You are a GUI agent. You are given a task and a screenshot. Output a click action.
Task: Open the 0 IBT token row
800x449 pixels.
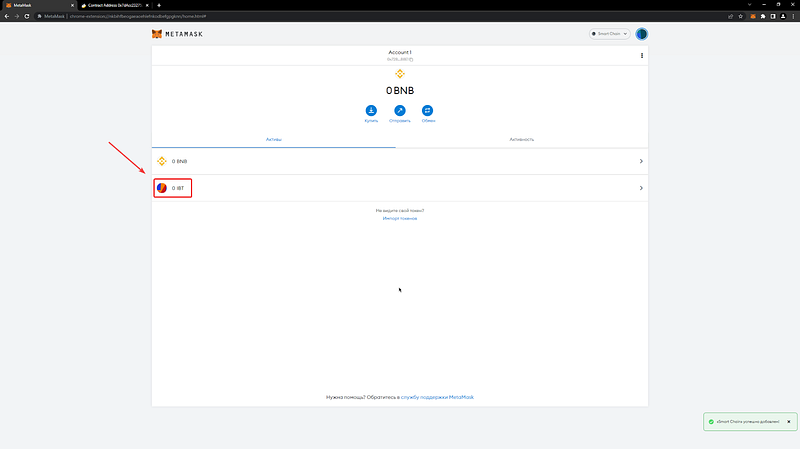pos(399,188)
